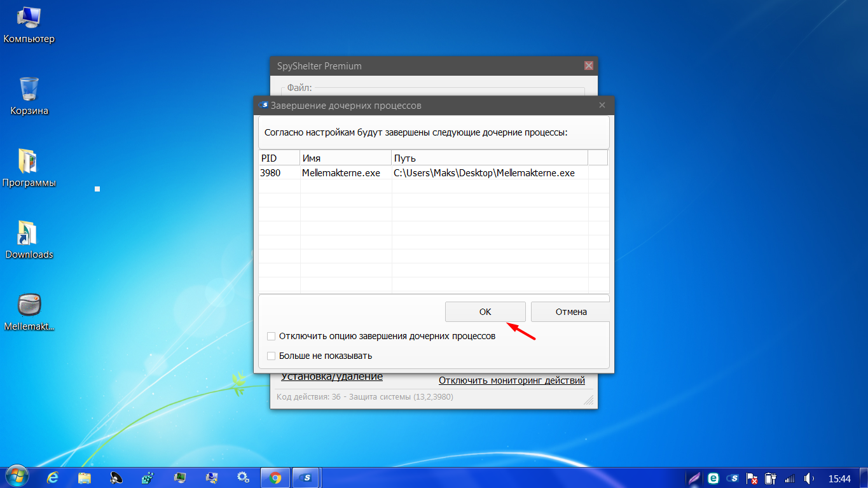Image resolution: width=868 pixels, height=488 pixels.
Task: Click the resize grip of SpyShelter Premium window
Action: (589, 401)
